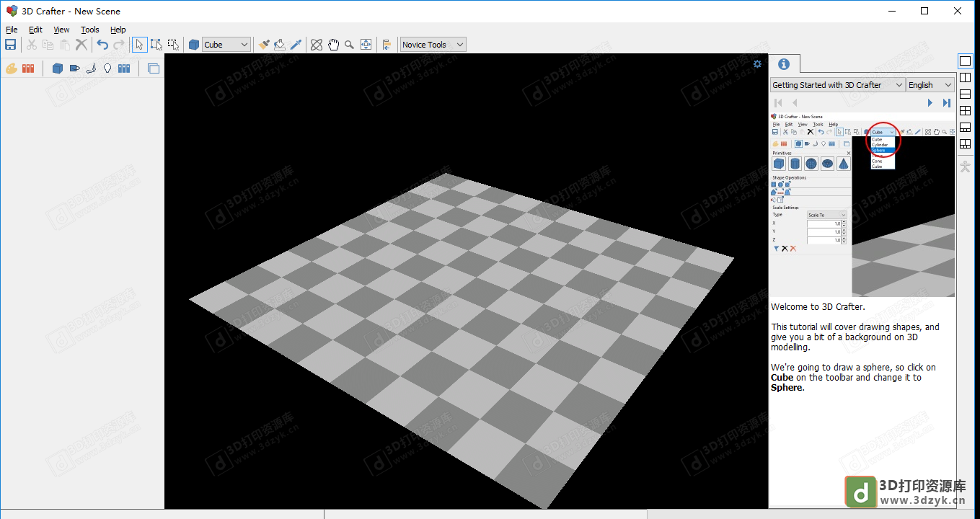Click the Paste clipboard icon

(x=65, y=45)
